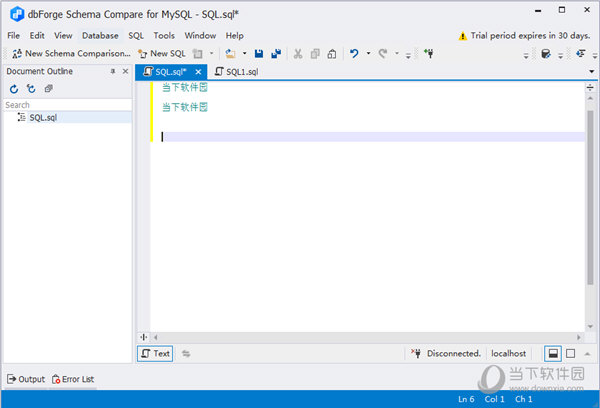The height and width of the screenshot is (408, 600).
Task: Click the Save All icon
Action: tap(276, 54)
